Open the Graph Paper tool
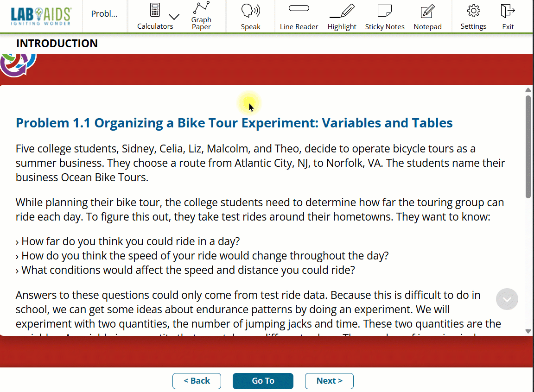The image size is (534, 392). click(201, 16)
